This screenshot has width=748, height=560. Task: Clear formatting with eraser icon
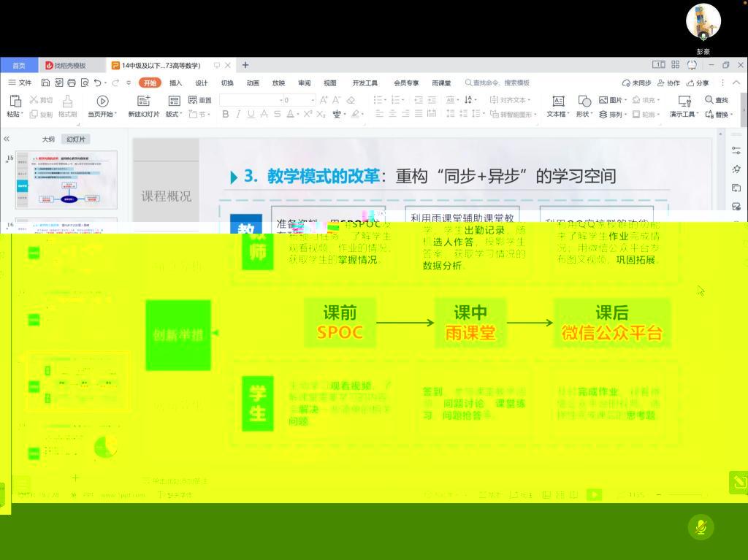[351, 100]
